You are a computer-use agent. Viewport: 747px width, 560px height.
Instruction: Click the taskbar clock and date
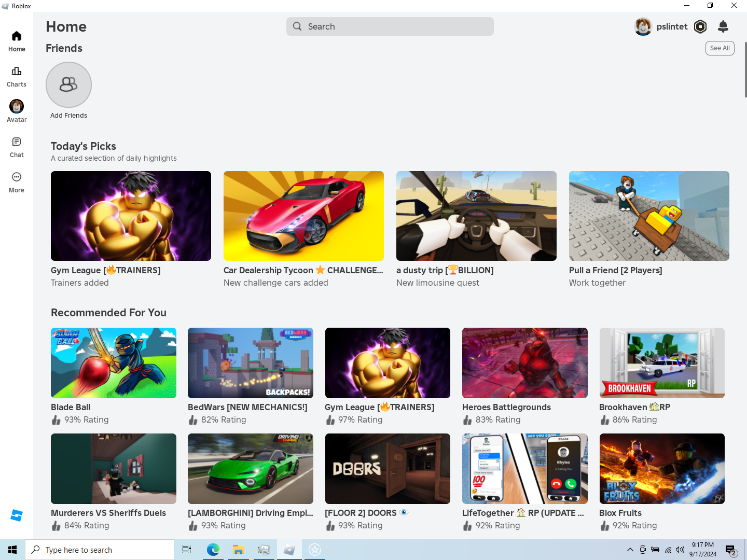[x=703, y=550]
